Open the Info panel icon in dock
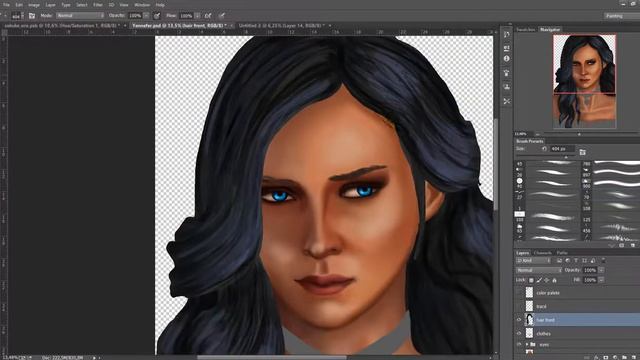This screenshot has height=360, width=640. coord(507,58)
